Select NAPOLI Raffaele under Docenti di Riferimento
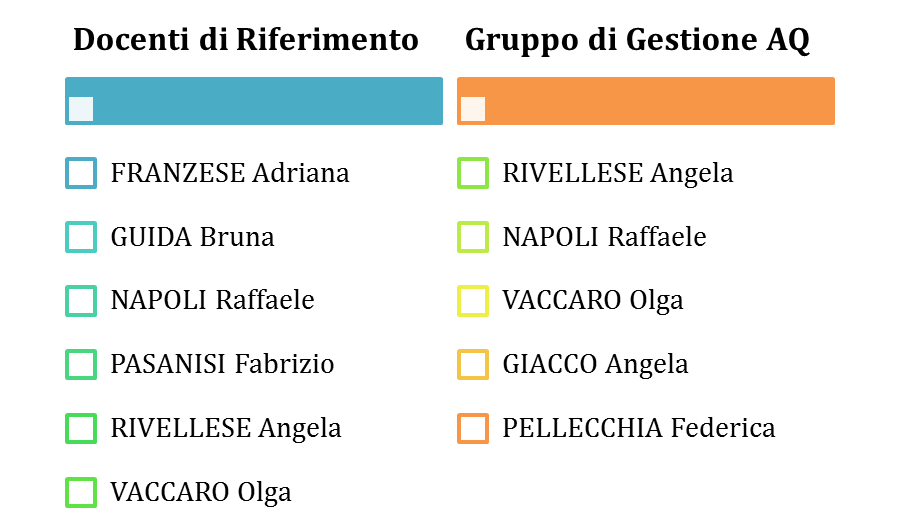 81,301
